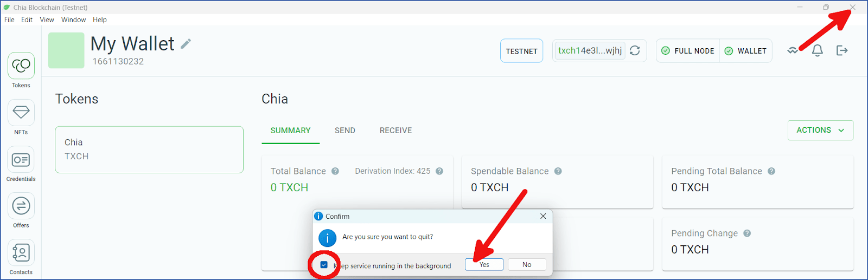This screenshot has height=280, width=868.
Task: Open the notifications bell
Action: (817, 50)
